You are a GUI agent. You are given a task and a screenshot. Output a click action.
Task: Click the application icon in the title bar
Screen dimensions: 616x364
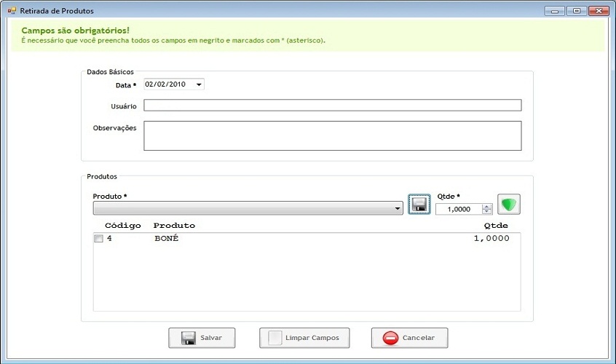[x=12, y=11]
